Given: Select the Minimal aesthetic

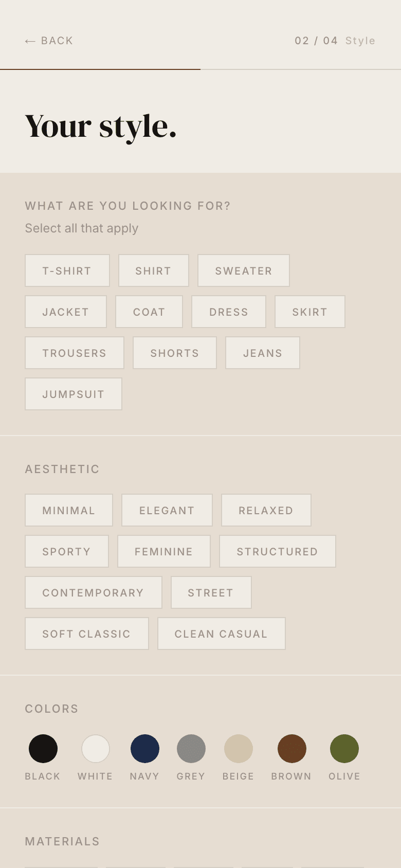Looking at the screenshot, I should [69, 510].
